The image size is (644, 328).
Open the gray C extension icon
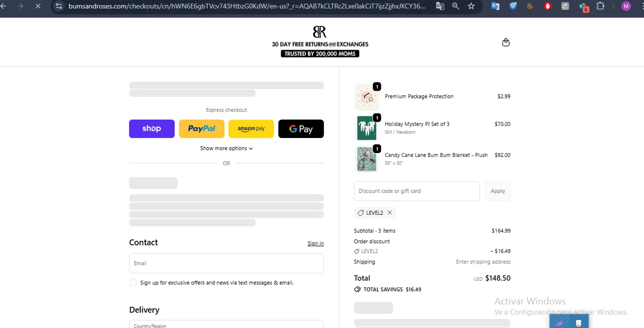tap(565, 6)
